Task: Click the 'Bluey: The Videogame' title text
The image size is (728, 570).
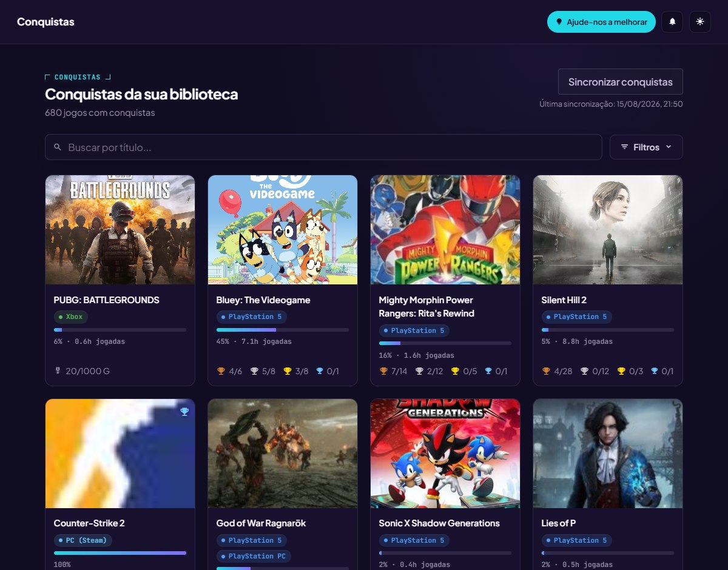Action: (263, 300)
